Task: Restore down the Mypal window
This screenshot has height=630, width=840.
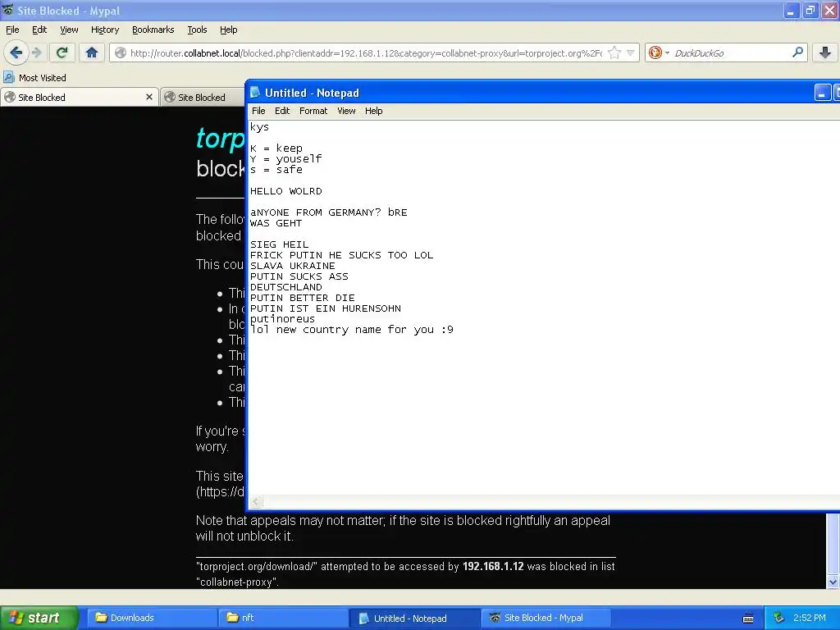Action: coord(810,11)
